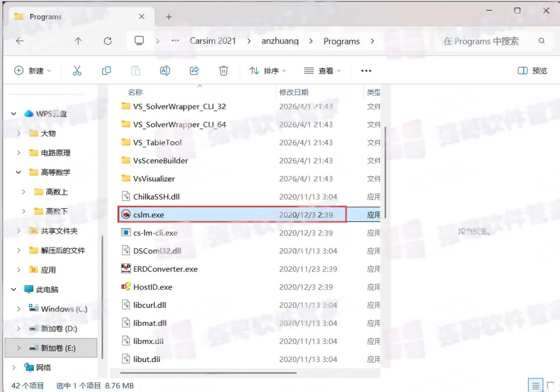Click the Programs breadcrumb segment
This screenshot has height=392, width=560.
tap(342, 41)
